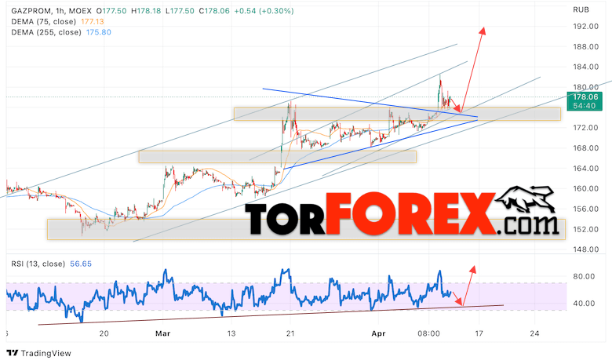Click the 20 date on time axis
Image resolution: width=612 pixels, height=364 pixels.
click(x=104, y=333)
